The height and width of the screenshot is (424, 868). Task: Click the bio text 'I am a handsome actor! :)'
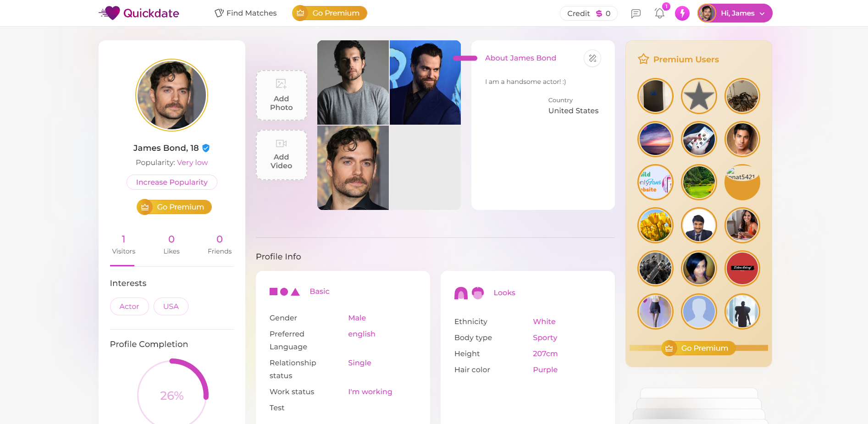coord(525,82)
